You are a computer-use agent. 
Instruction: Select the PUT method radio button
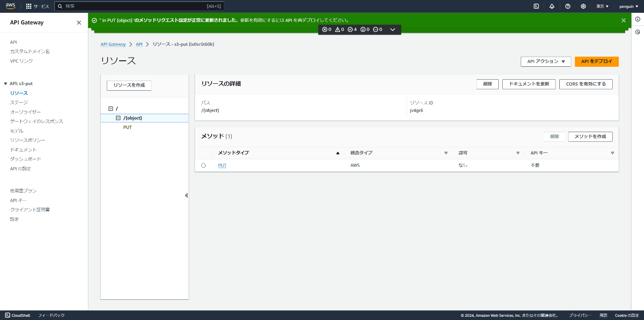[203, 165]
